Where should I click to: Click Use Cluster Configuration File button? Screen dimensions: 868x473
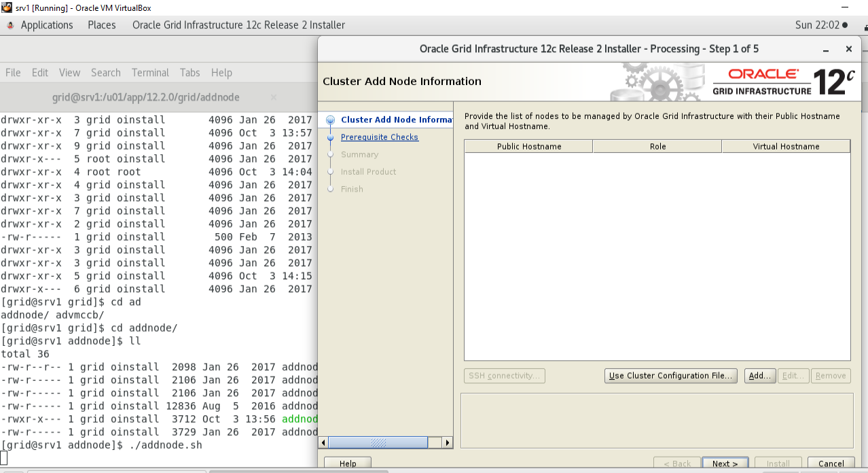coord(671,376)
